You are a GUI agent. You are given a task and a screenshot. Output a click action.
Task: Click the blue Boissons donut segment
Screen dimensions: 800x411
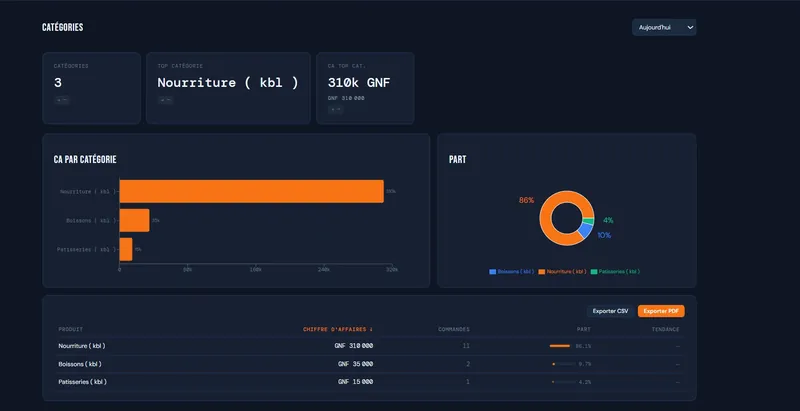[586, 230]
